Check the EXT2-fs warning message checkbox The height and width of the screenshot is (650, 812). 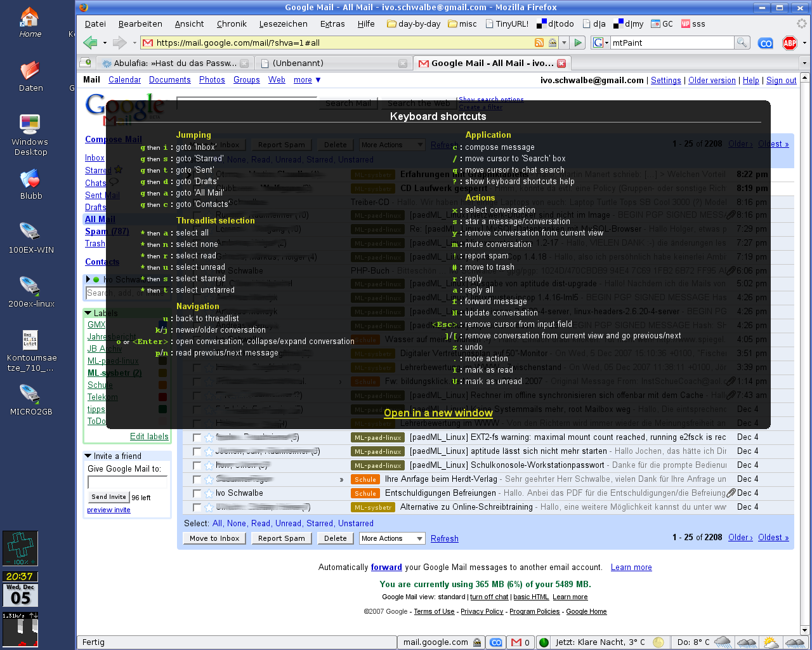tap(197, 438)
